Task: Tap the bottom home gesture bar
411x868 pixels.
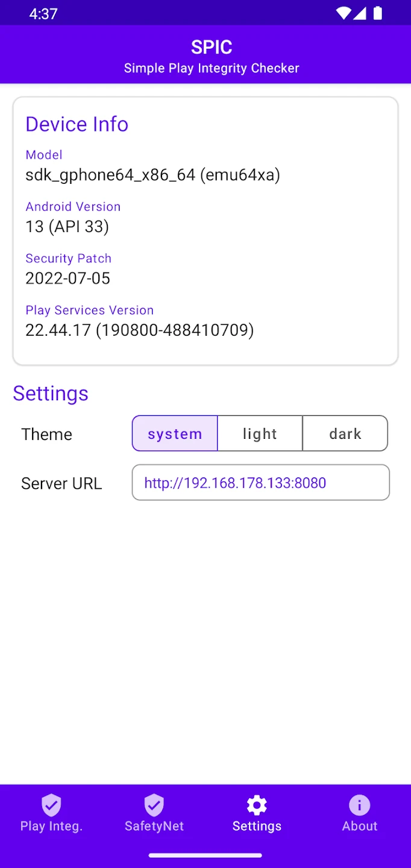Action: (205, 855)
